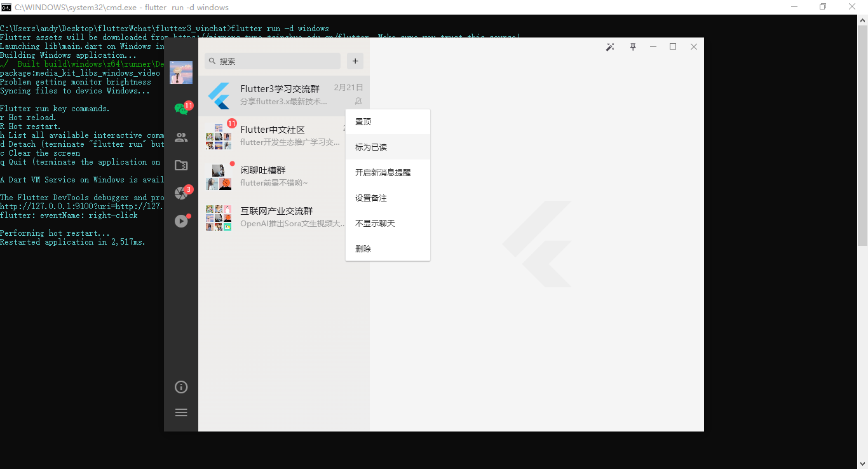Click the Flutter logo avatar of Flutter3学习交流群
Image resolution: width=868 pixels, height=469 pixels.
(x=219, y=96)
